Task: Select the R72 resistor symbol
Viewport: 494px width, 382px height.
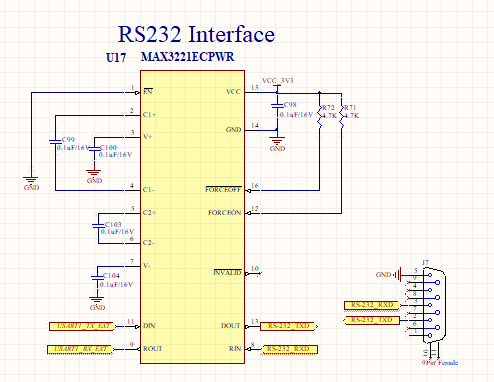Action: 320,116
